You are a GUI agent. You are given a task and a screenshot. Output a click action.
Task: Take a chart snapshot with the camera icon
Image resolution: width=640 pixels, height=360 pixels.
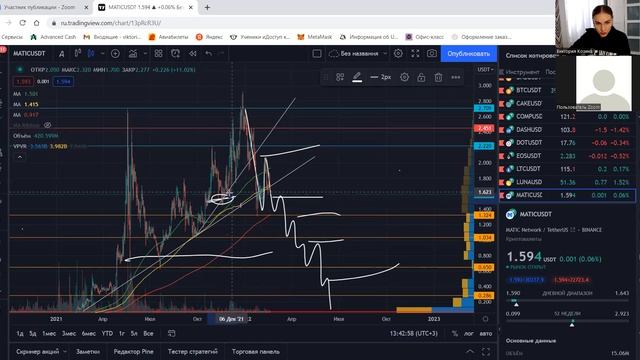431,53
